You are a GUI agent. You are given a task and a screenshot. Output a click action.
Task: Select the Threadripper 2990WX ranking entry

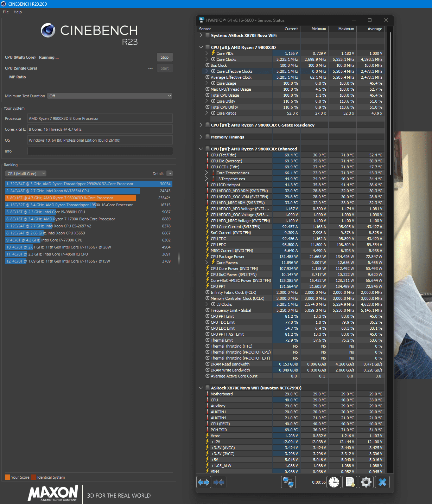tap(88, 184)
